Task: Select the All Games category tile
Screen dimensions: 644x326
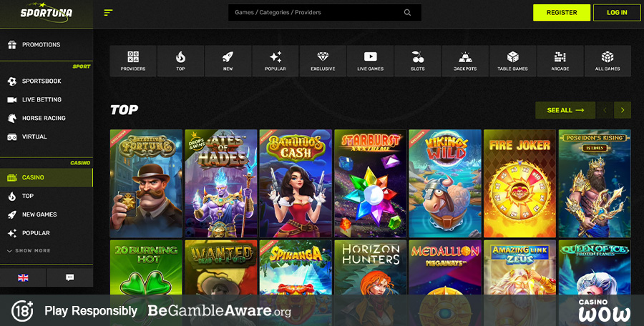Action: (608, 61)
